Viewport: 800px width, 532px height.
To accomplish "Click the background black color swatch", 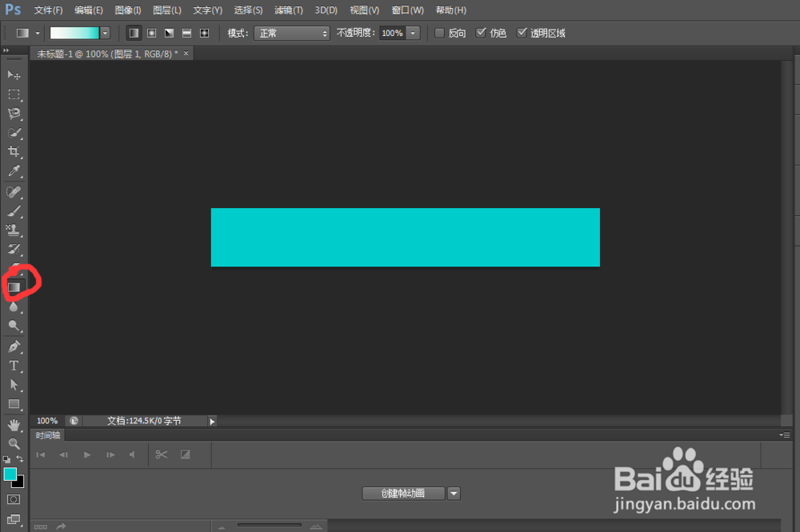I will (x=20, y=482).
